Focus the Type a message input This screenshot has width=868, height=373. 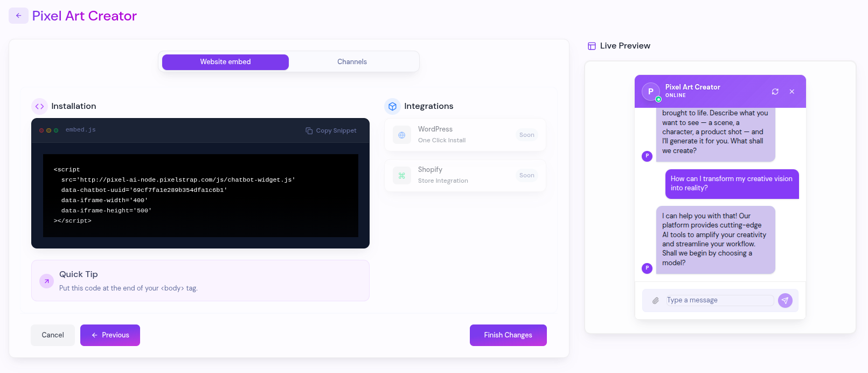[x=720, y=300]
